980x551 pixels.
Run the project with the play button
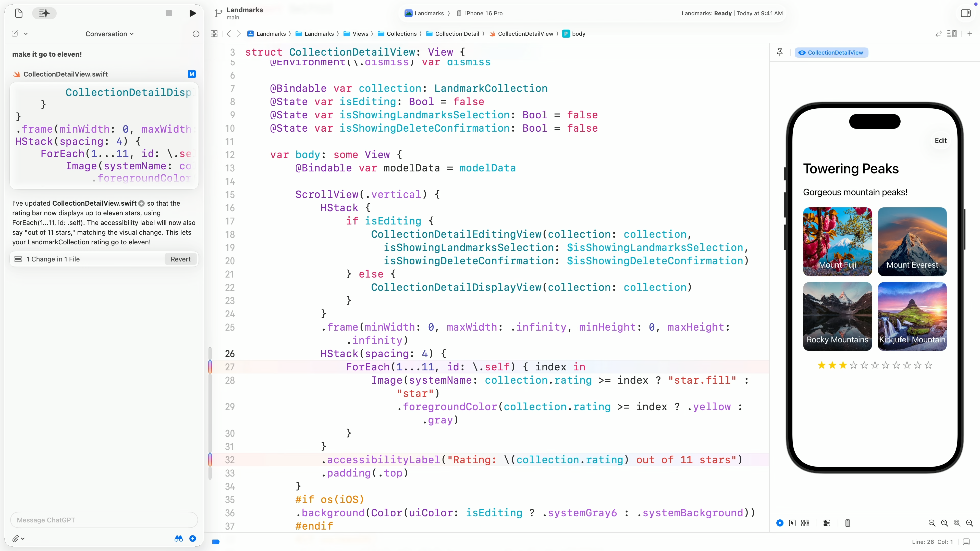(x=192, y=13)
